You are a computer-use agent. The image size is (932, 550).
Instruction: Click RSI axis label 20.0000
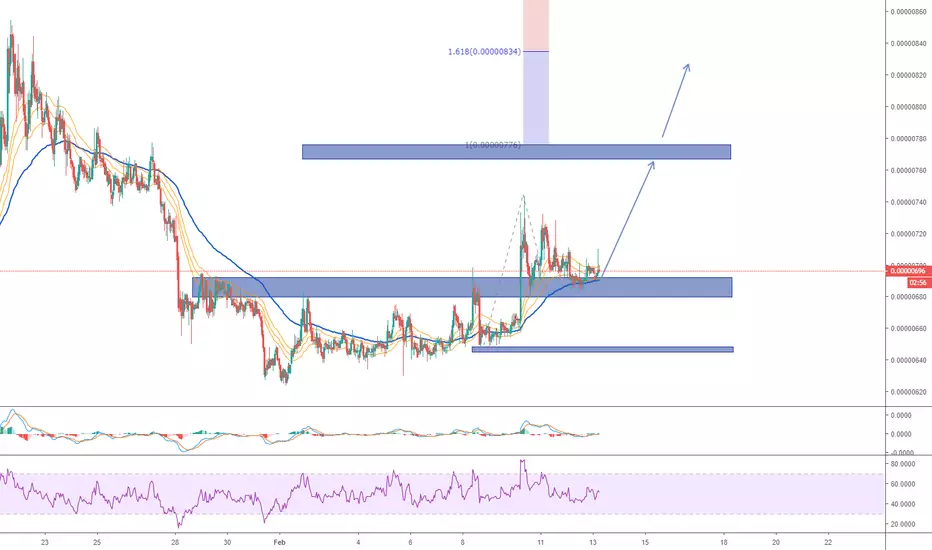click(902, 524)
